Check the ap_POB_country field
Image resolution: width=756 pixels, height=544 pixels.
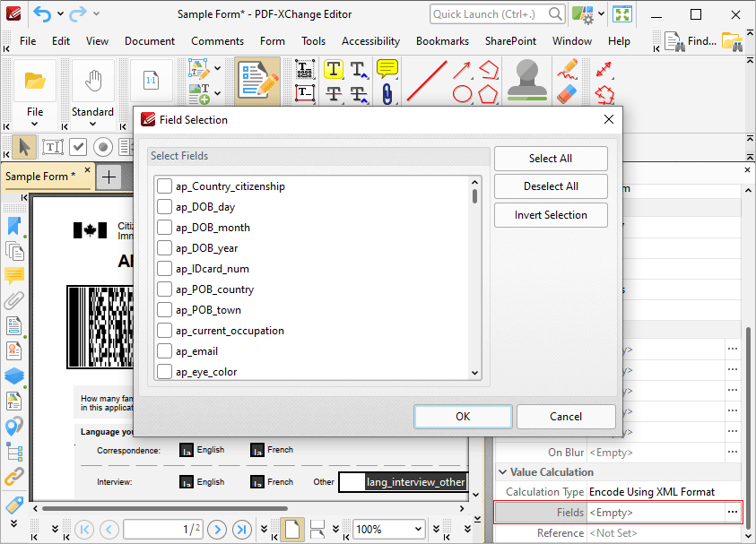click(164, 289)
